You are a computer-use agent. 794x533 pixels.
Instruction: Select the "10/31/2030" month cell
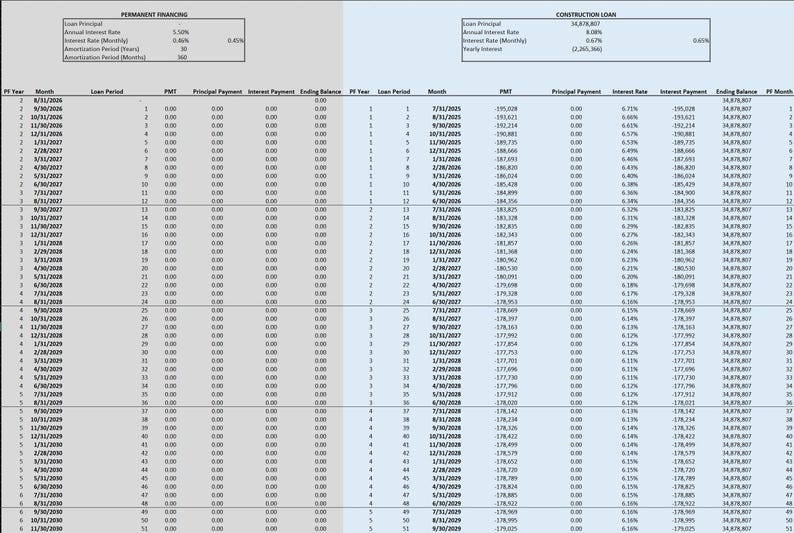pos(46,520)
